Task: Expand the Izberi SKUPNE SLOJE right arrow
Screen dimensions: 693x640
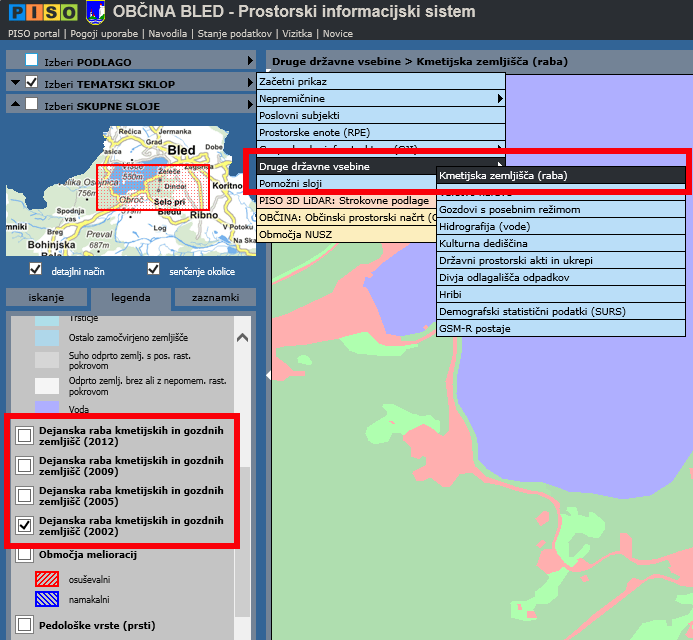Action: point(250,105)
